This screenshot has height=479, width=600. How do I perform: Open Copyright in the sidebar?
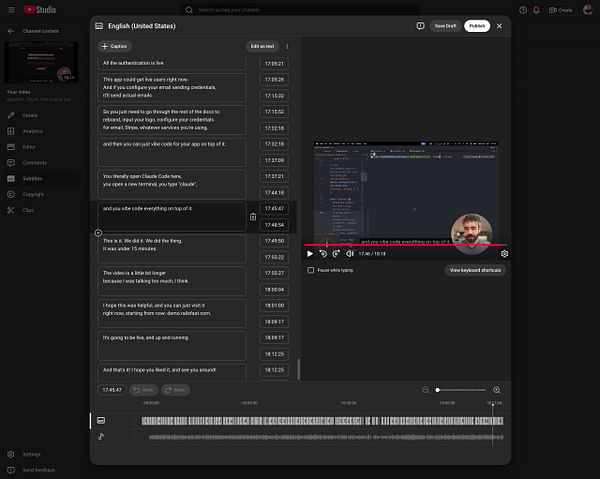point(33,194)
